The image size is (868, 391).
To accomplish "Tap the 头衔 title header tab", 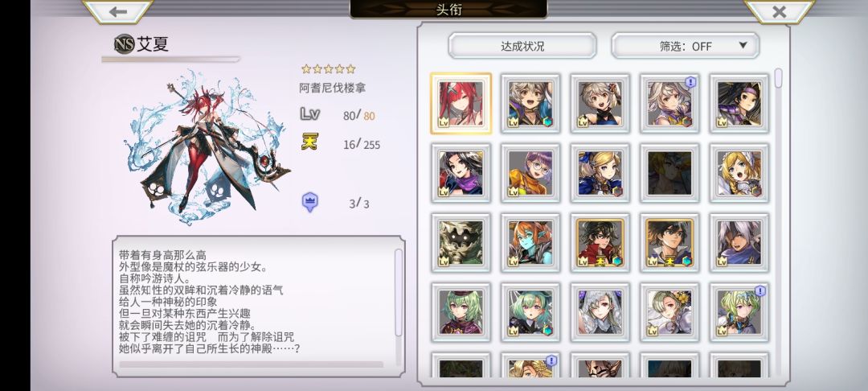I will [448, 10].
